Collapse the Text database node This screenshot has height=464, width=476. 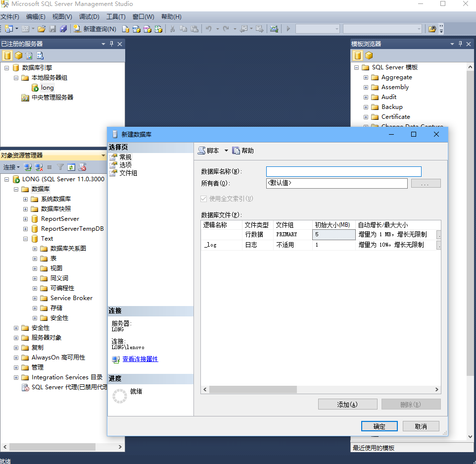(26, 239)
